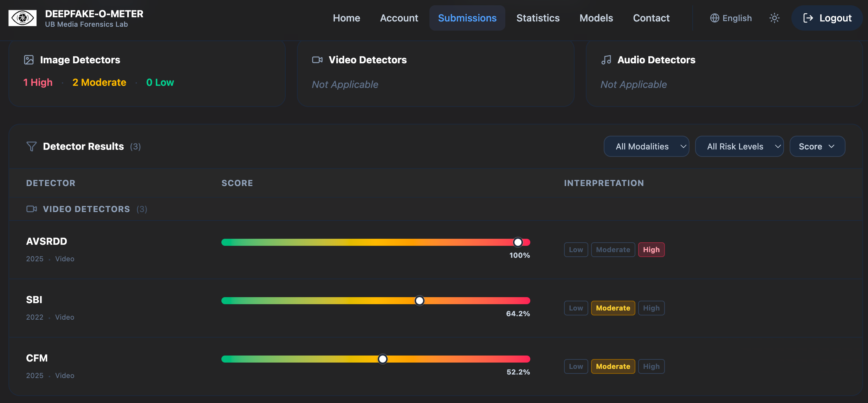Click the Low badge in SBI row
The width and height of the screenshot is (868, 403).
pyautogui.click(x=576, y=308)
